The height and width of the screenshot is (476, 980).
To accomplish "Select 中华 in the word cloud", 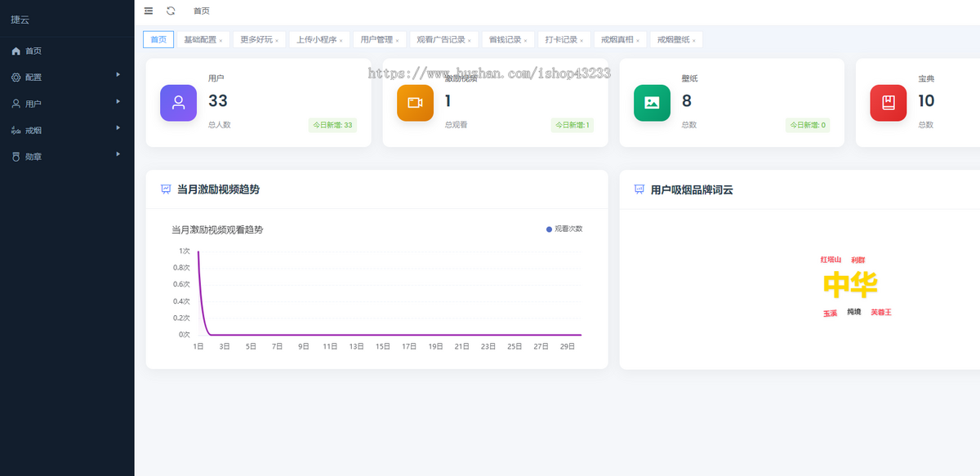I will (850, 285).
